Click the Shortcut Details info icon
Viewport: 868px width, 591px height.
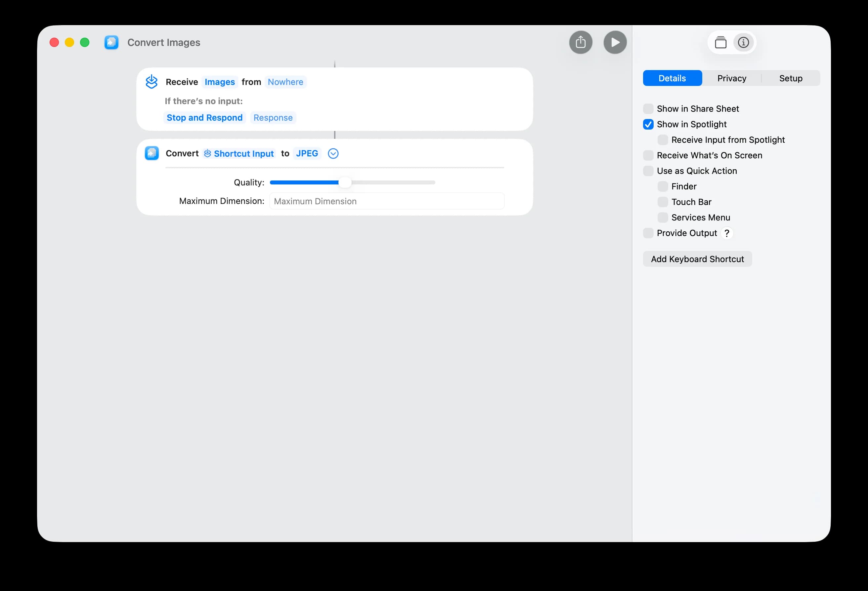(743, 43)
